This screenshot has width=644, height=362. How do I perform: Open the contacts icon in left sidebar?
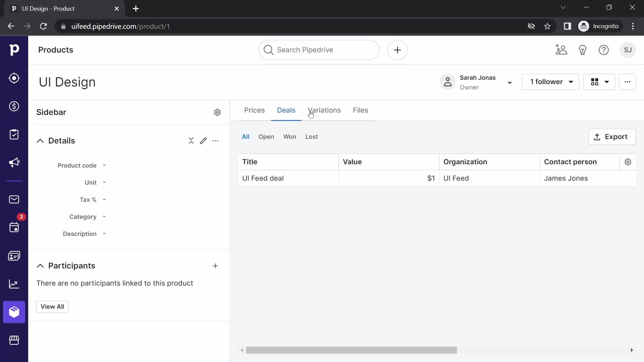click(x=14, y=255)
